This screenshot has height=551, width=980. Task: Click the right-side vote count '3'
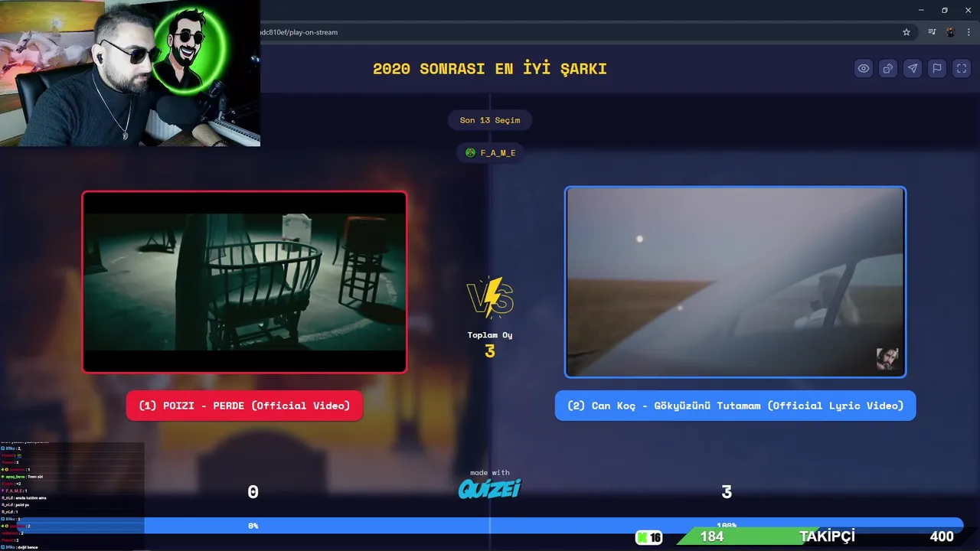click(x=727, y=492)
